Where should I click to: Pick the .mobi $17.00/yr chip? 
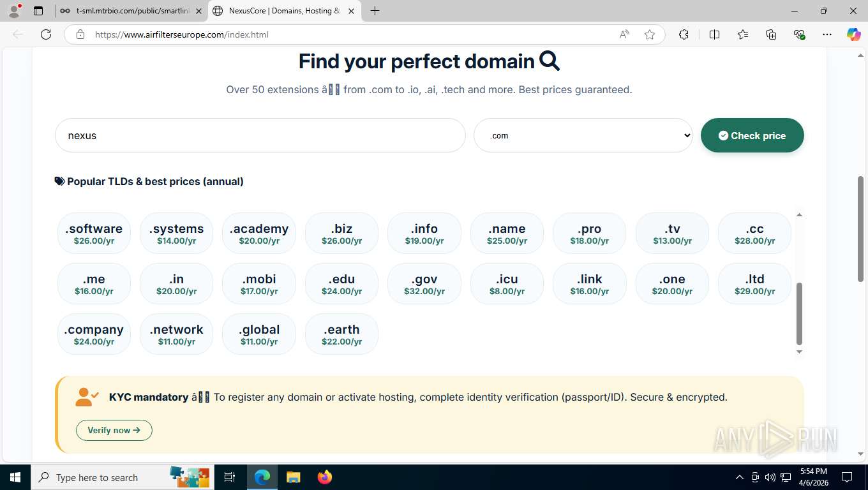click(x=259, y=283)
